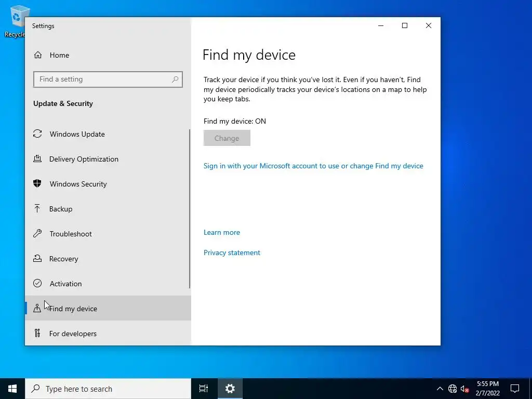Click the Delivery Optimization icon
532x399 pixels.
37,158
